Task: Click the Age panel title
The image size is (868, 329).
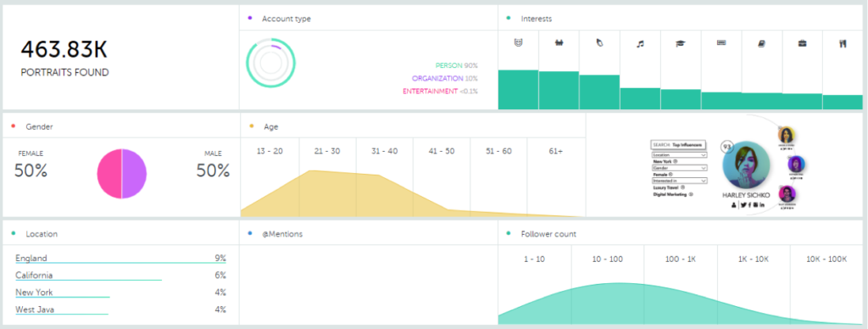Action: (x=270, y=126)
